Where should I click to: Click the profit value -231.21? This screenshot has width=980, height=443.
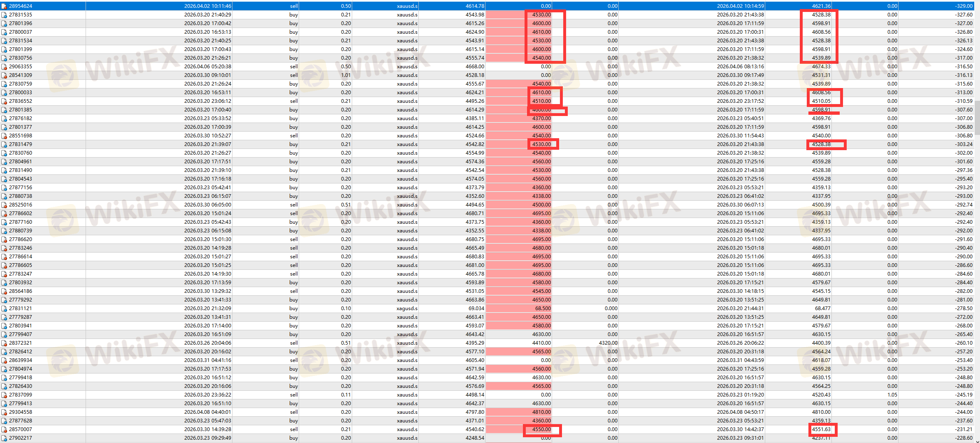964,429
